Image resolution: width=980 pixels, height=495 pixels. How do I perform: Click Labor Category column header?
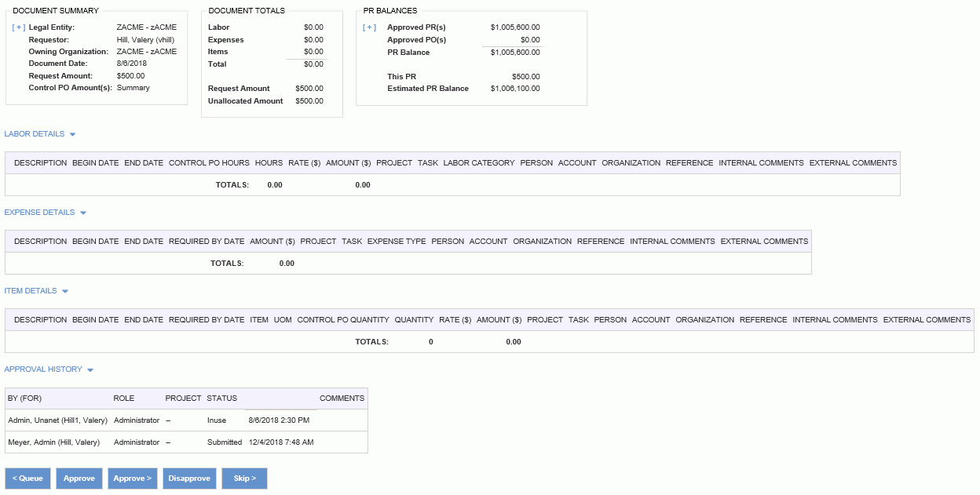[x=479, y=163]
